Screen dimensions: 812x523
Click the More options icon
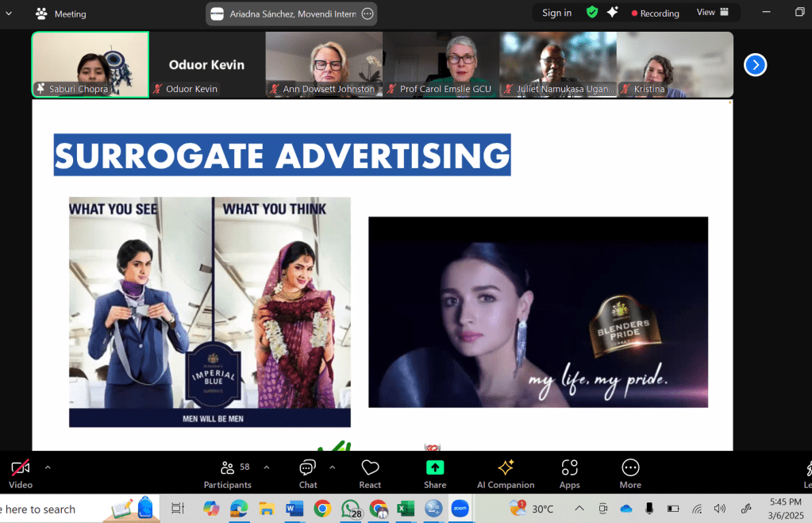[630, 474]
